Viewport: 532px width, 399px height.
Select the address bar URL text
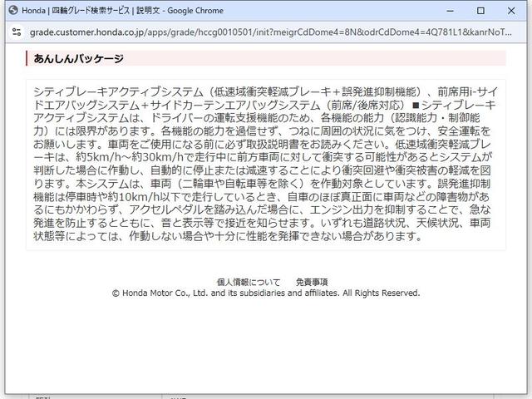[270, 32]
